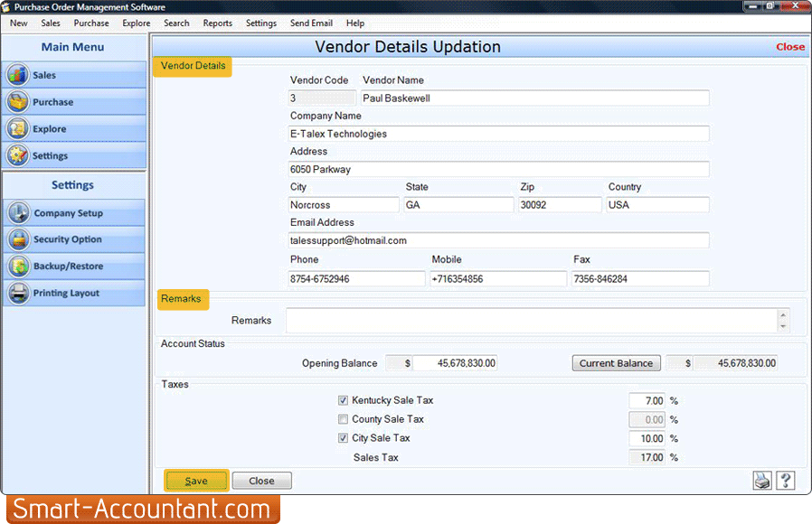
Task: Open help using the question mark icon
Action: point(786,480)
